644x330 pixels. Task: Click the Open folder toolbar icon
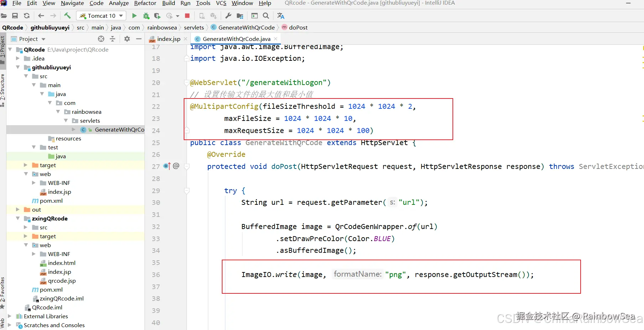tap(4, 16)
